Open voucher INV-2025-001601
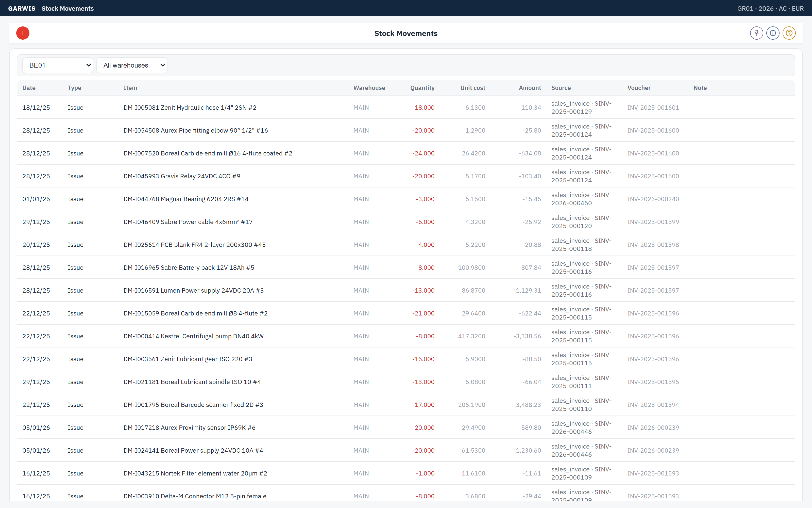The image size is (812, 508). (x=653, y=107)
